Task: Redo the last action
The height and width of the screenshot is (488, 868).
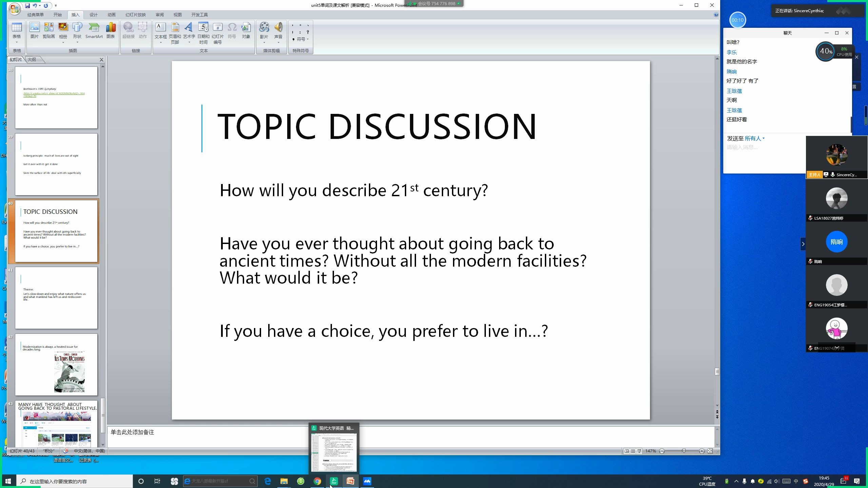Action: point(46,5)
